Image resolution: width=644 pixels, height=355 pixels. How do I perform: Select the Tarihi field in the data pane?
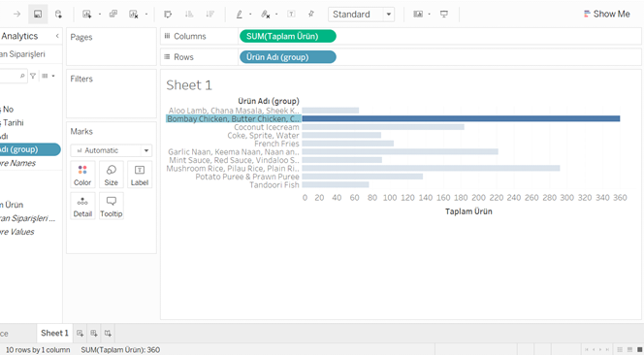[14, 123]
